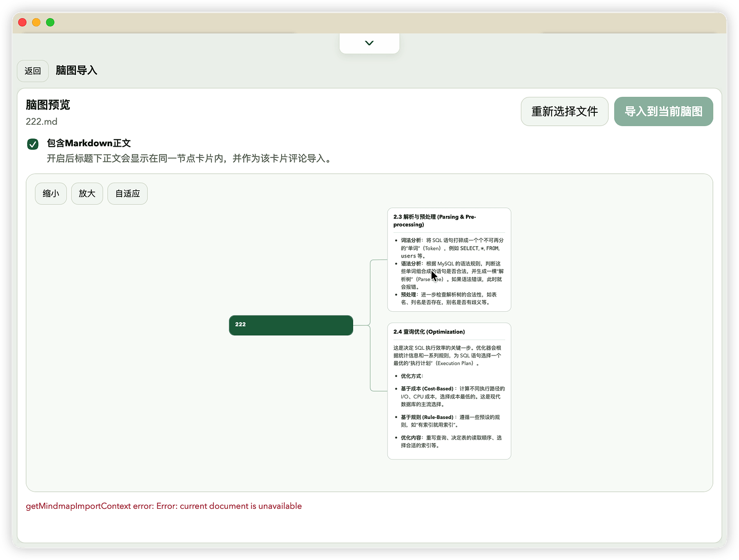Click 自适应 to fit the mindmap
Viewport: 739px width, 560px height.
(x=127, y=193)
